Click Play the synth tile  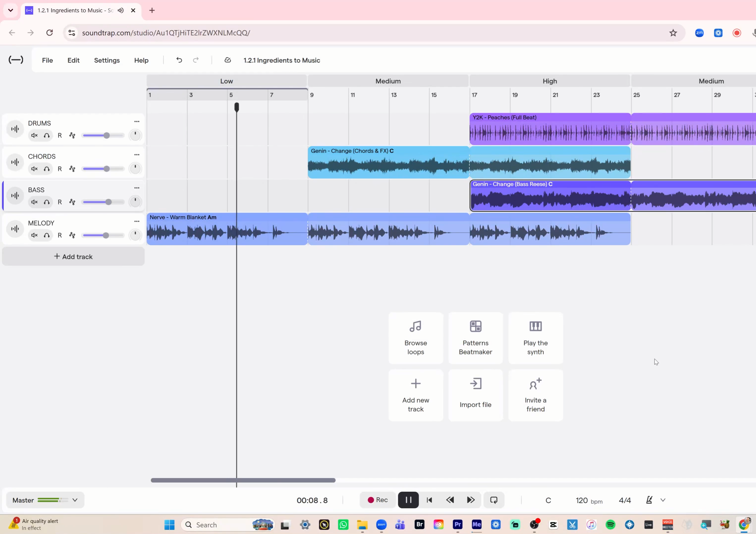click(x=535, y=338)
